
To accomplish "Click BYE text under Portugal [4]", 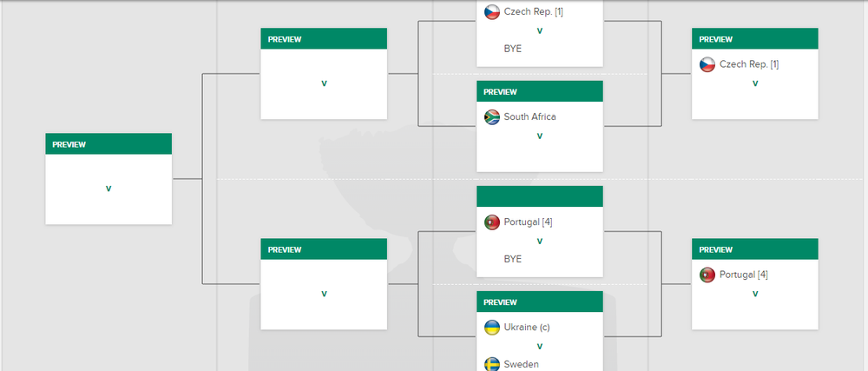I will click(x=513, y=259).
